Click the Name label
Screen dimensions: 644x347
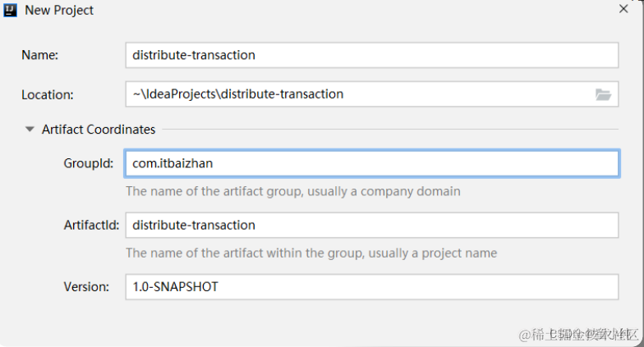click(x=40, y=55)
